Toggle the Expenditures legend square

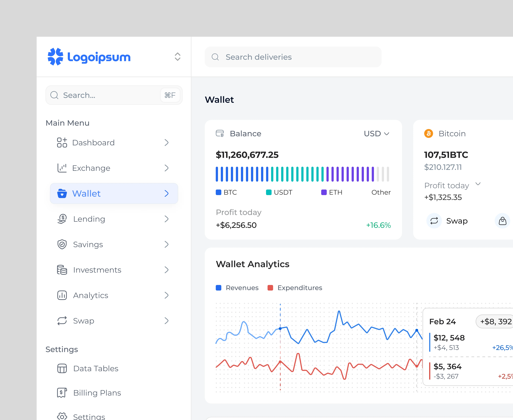tap(270, 288)
